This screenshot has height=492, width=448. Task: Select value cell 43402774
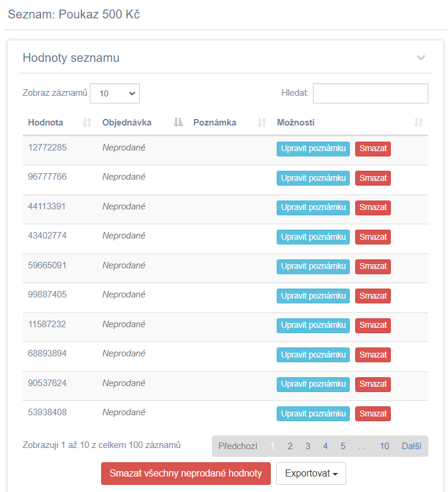point(48,236)
